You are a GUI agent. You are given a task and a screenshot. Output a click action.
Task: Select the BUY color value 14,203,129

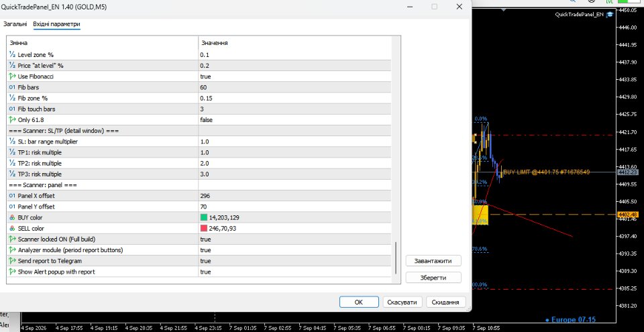coord(224,218)
